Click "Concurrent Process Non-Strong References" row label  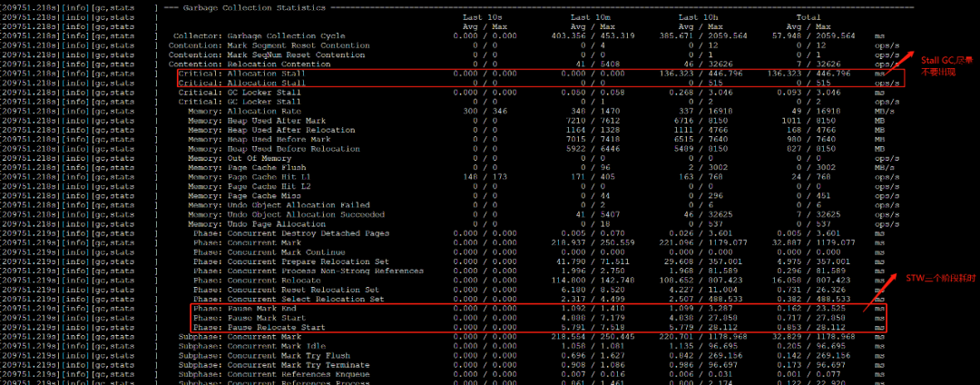[x=325, y=271]
